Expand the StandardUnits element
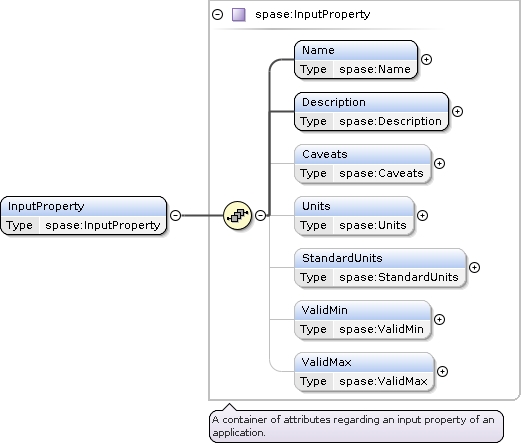 coord(474,267)
